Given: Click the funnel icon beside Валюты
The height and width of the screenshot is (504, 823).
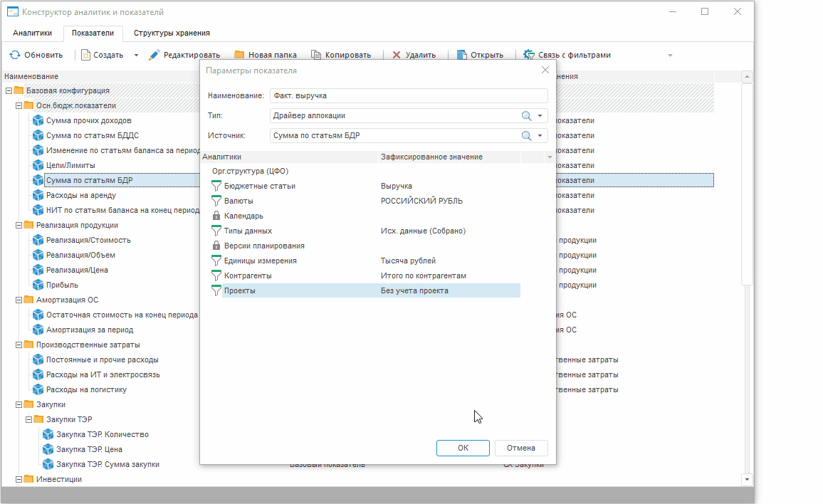Looking at the screenshot, I should pyautogui.click(x=216, y=201).
